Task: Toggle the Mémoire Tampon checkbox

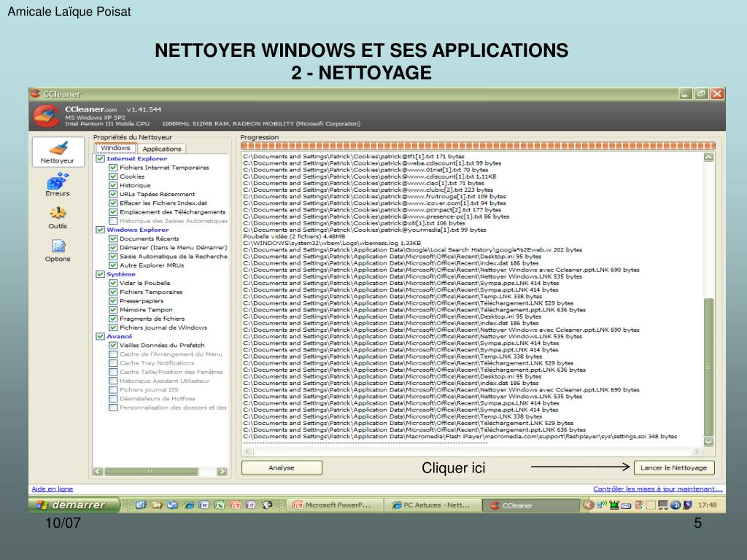Action: pyautogui.click(x=113, y=309)
